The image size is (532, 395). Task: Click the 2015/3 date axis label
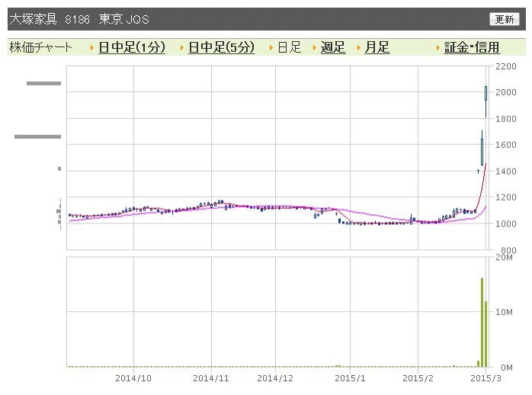[x=486, y=378]
